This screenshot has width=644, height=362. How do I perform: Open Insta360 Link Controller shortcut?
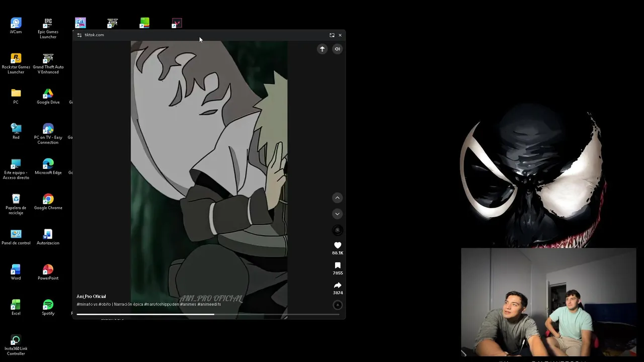point(16,345)
